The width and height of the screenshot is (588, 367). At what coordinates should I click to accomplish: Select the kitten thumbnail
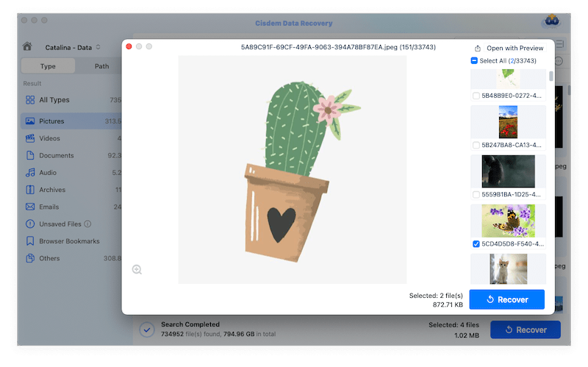(508, 268)
